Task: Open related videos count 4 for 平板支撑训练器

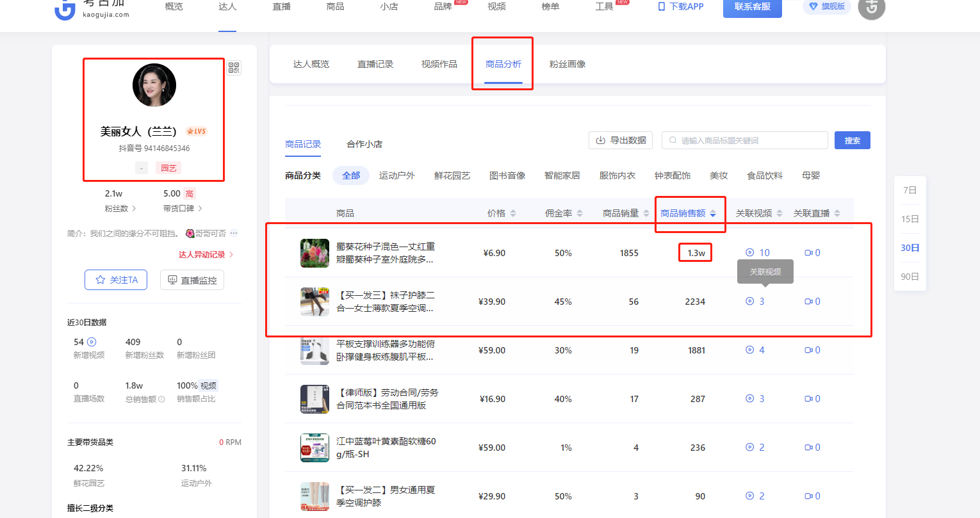Action: pyautogui.click(x=755, y=350)
